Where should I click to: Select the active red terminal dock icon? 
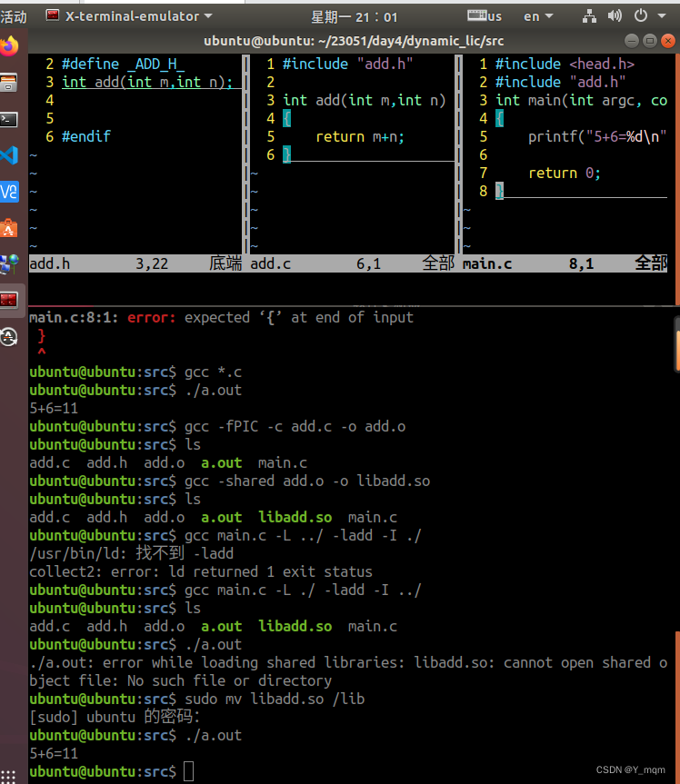[x=9, y=300]
